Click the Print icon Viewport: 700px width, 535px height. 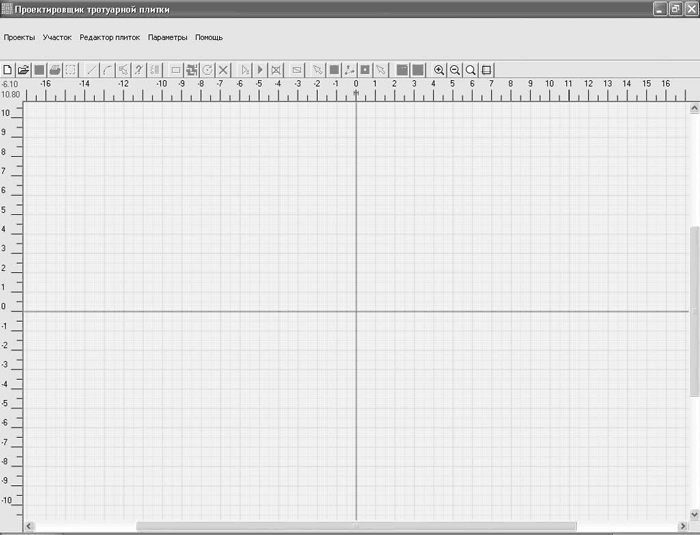pos(55,70)
